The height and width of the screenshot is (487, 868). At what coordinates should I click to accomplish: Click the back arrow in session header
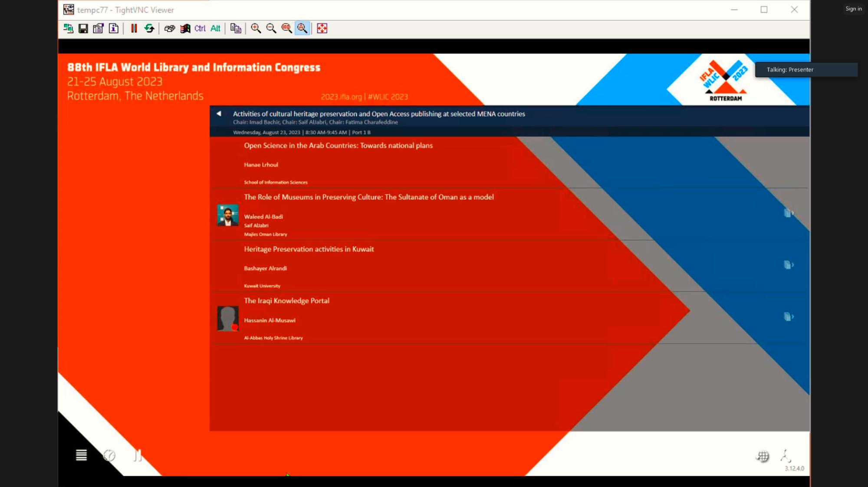click(x=219, y=114)
